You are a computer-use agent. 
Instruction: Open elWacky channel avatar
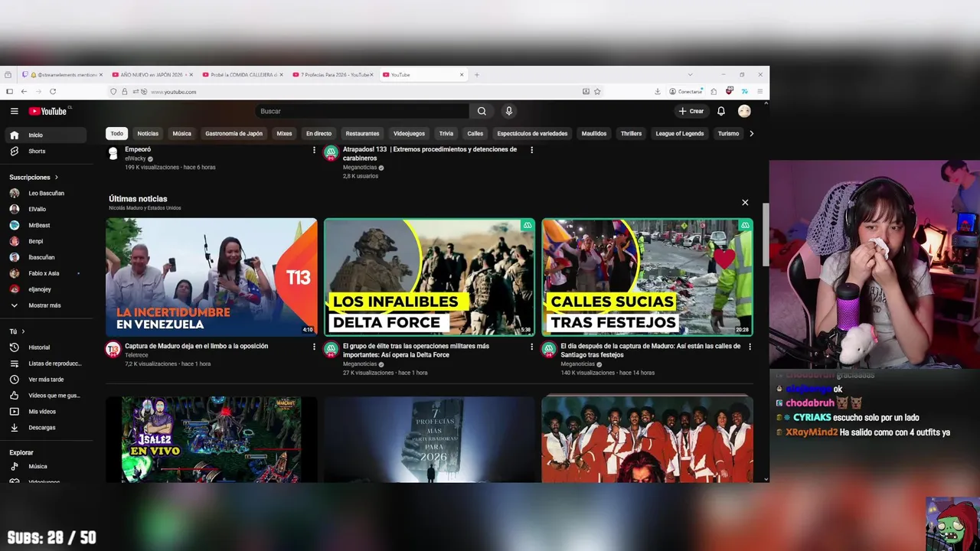(x=113, y=153)
